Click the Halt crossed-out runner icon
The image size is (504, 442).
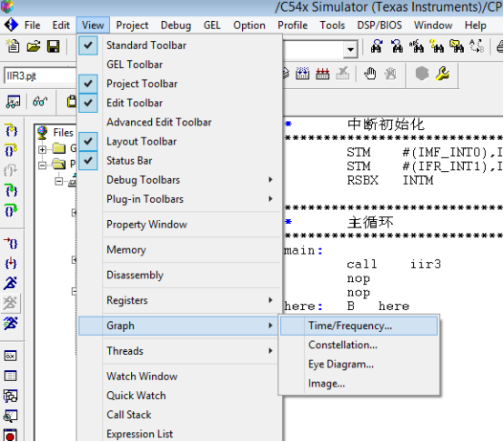10,303
